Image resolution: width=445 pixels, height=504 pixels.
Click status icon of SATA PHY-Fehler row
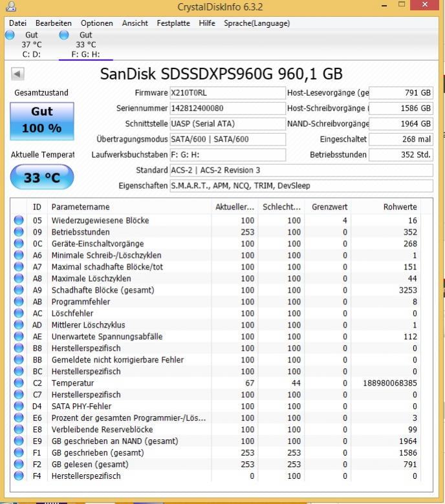click(19, 406)
